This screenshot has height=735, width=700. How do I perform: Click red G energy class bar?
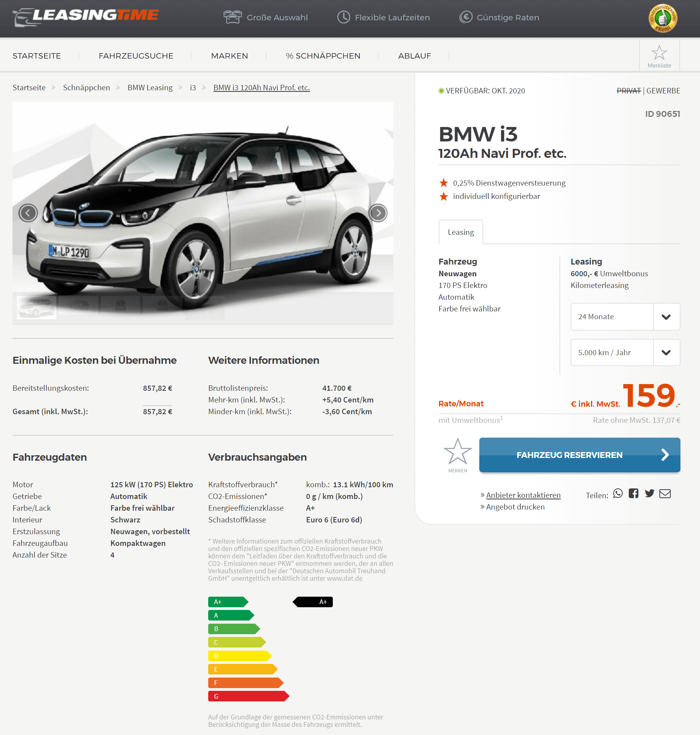[x=248, y=696]
